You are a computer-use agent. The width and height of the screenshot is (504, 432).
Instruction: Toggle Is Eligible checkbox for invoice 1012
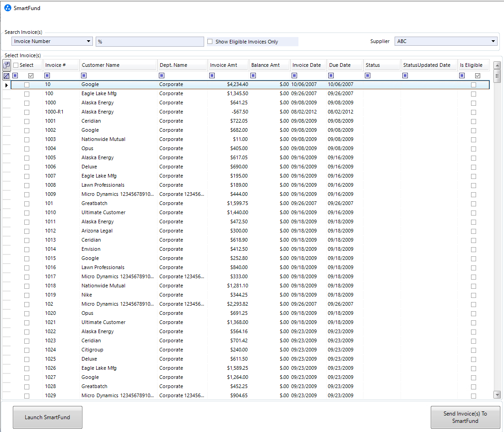tap(473, 231)
